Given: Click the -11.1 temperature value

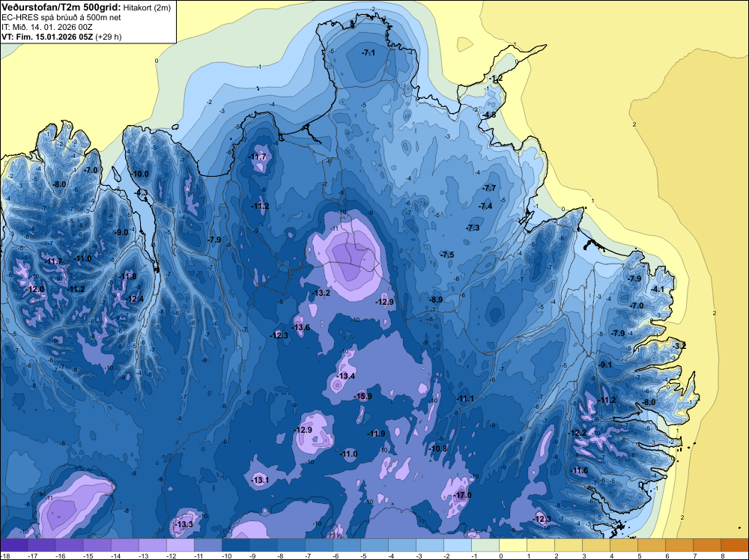Looking at the screenshot, I should (x=465, y=398).
